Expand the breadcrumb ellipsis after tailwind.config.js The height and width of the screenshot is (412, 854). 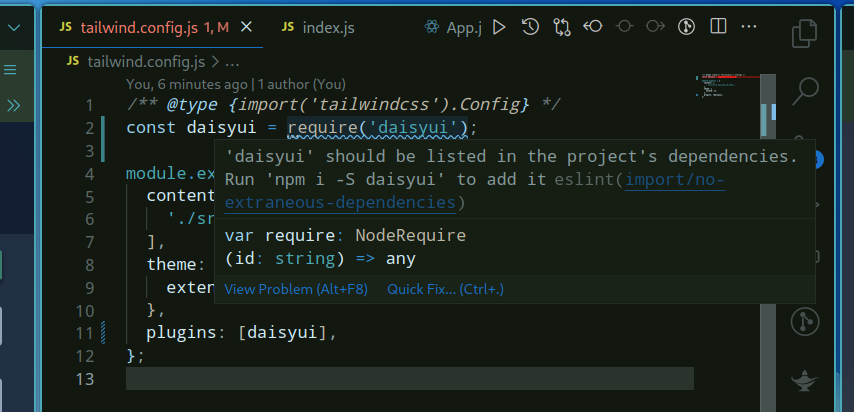[246, 61]
